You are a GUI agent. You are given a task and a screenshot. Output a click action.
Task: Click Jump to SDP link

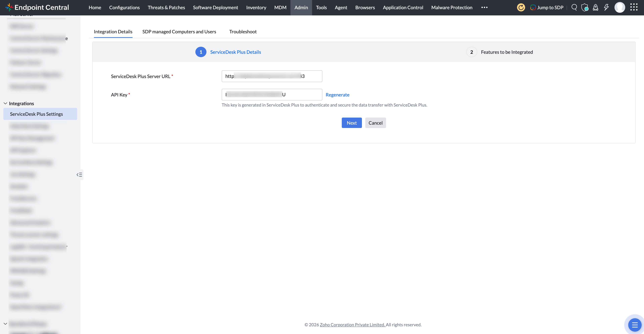(x=547, y=8)
